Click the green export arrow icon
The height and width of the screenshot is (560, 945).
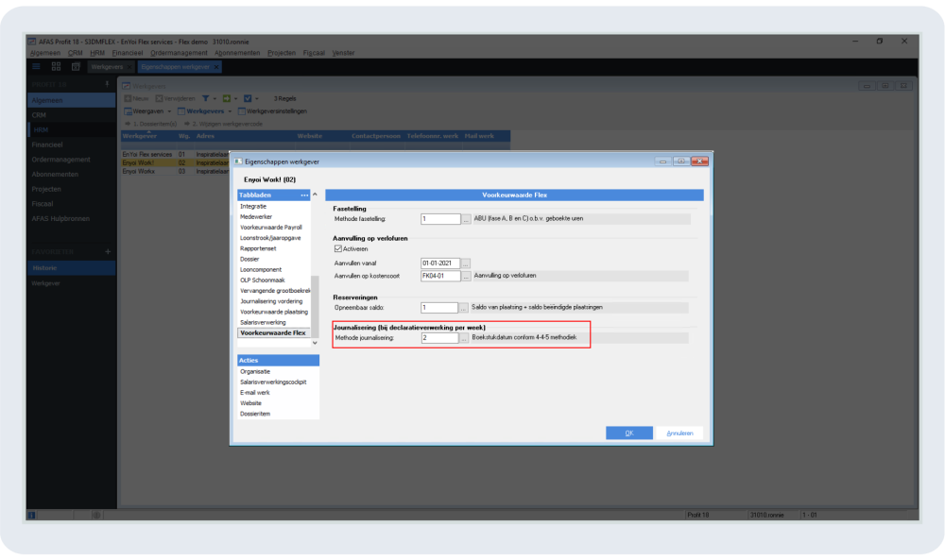[x=227, y=98]
